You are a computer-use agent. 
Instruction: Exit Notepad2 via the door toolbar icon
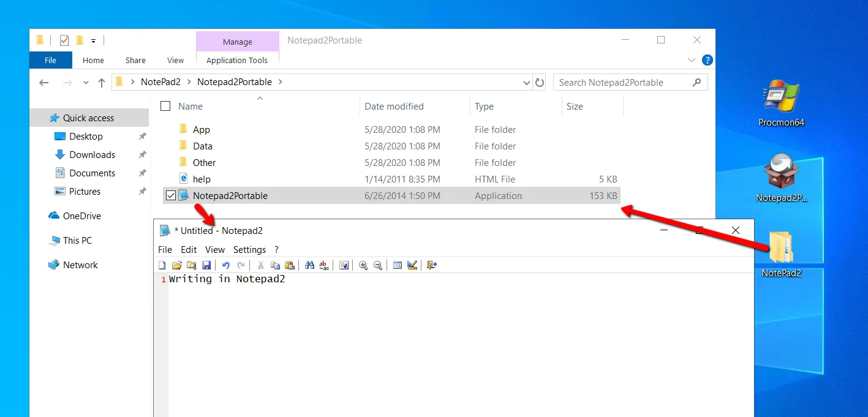431,265
